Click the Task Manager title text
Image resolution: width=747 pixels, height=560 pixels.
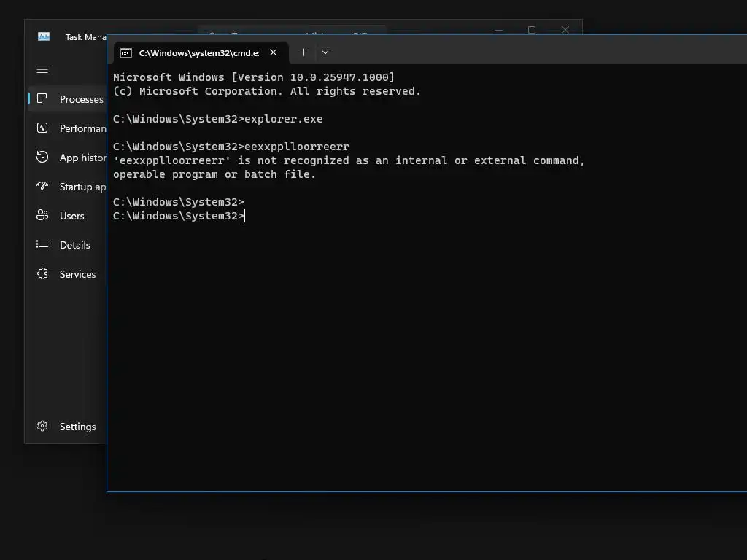[86, 37]
